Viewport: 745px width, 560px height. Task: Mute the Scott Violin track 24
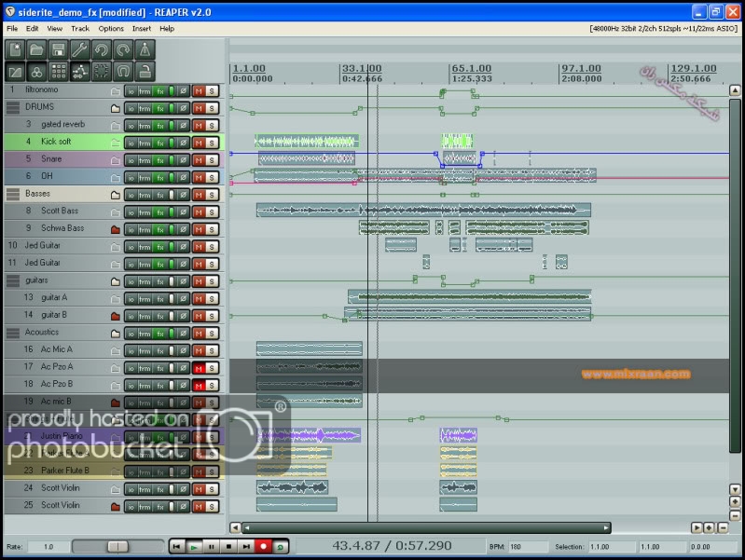[199, 489]
